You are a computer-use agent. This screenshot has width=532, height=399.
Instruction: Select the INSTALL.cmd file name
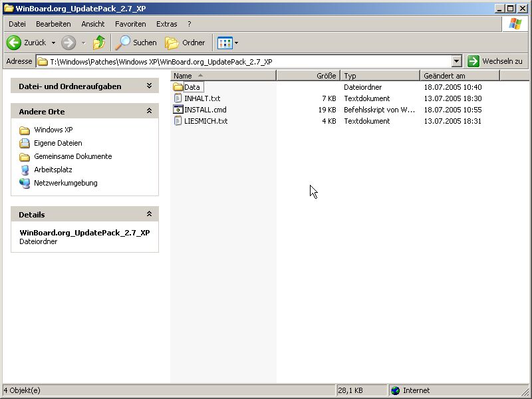pos(205,110)
